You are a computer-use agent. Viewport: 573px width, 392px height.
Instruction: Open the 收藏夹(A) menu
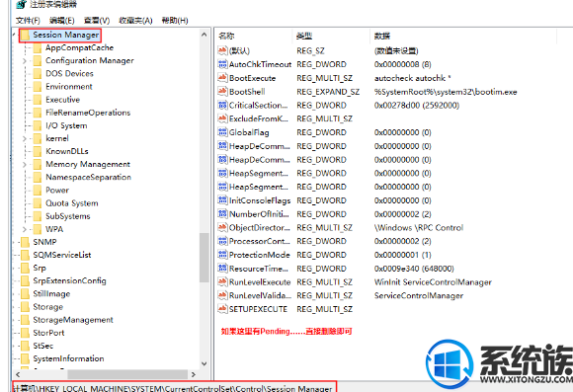click(x=135, y=21)
